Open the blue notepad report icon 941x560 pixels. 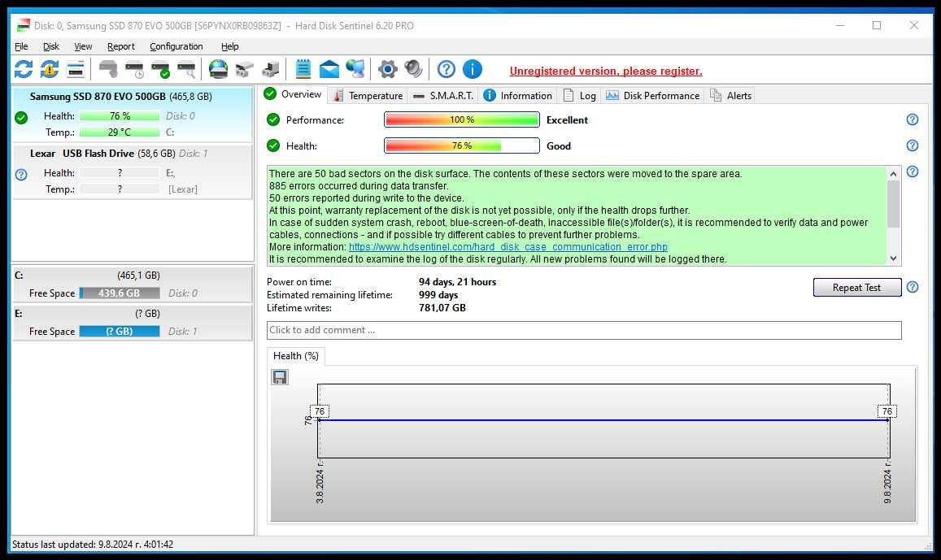pos(303,70)
